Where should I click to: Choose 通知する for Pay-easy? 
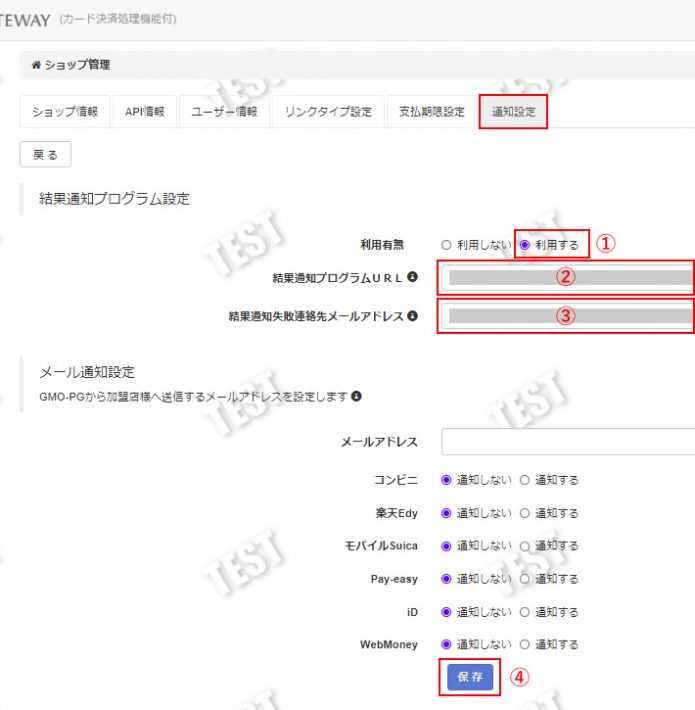[525, 579]
